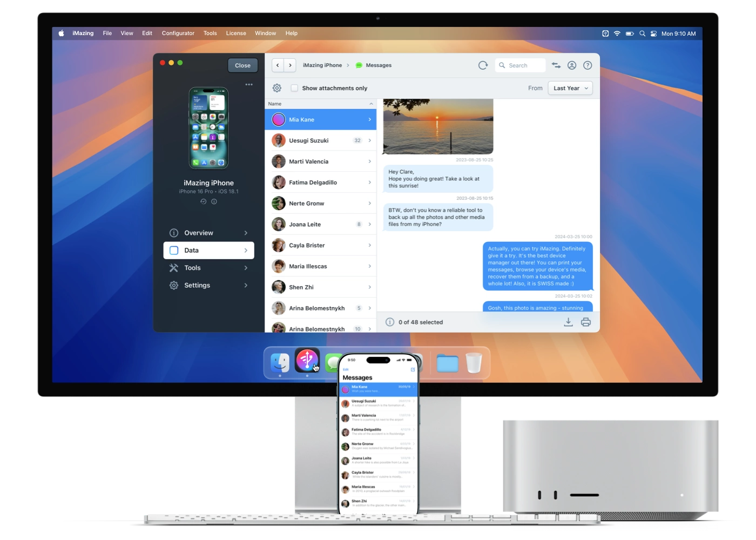Open the sunset photo attachment
The width and height of the screenshot is (756, 540).
coord(438,126)
